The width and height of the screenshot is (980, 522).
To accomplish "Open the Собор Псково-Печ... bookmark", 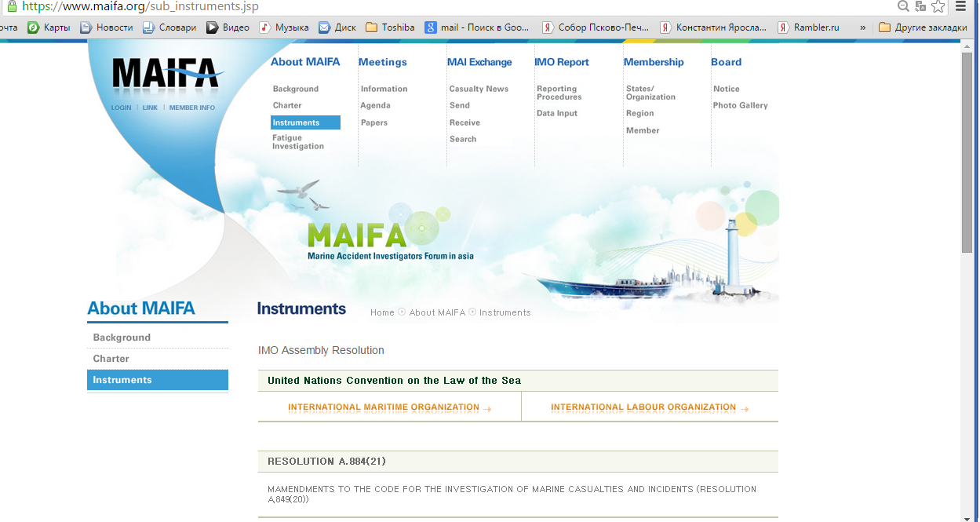I will (596, 27).
